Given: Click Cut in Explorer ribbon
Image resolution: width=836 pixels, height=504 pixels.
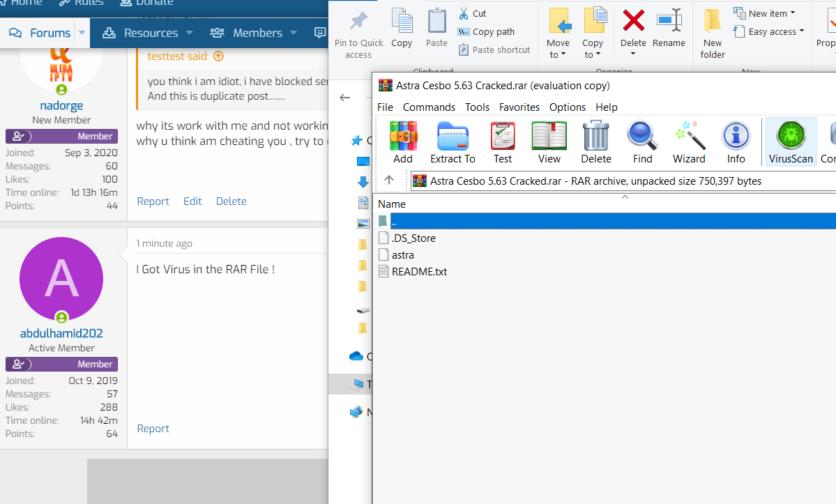Looking at the screenshot, I should tap(472, 14).
